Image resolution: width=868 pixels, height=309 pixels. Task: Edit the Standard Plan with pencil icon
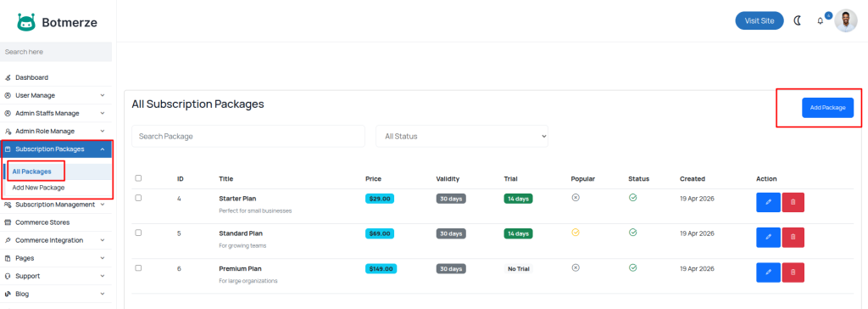(768, 238)
